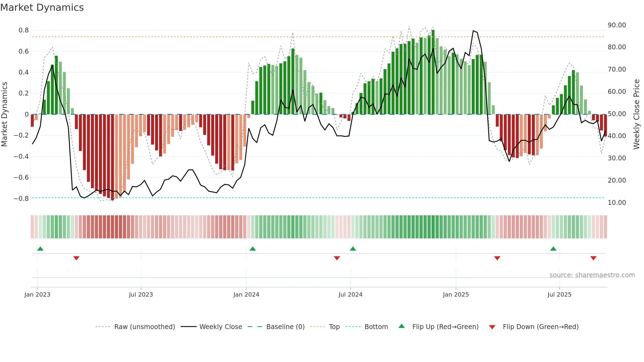This screenshot has height=362, width=644.
Task: Click the green flip-up triangle near Jul 2024
Action: point(353,249)
